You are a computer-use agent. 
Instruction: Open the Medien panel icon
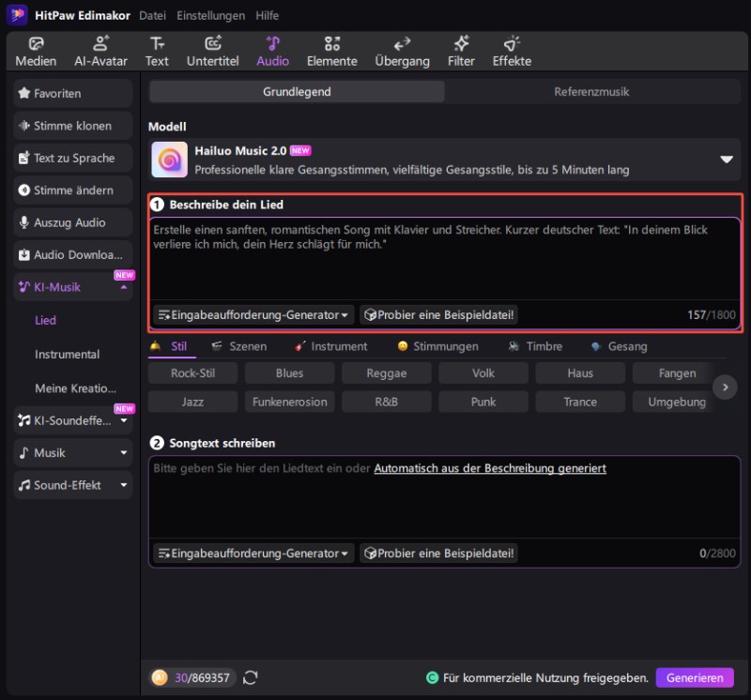[36, 43]
